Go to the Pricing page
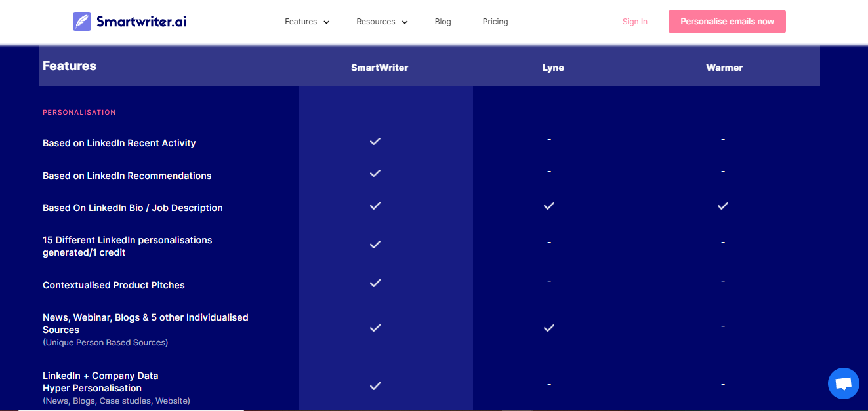 tap(495, 22)
